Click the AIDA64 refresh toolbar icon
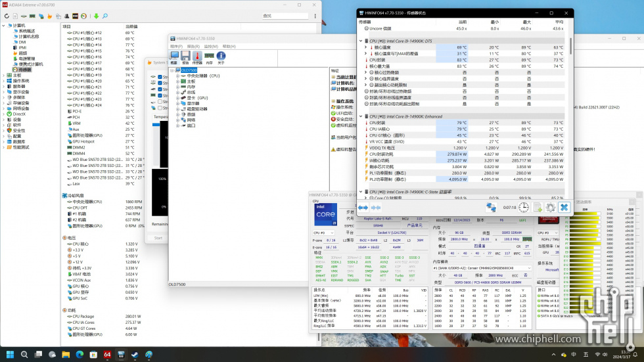 pyautogui.click(x=7, y=16)
